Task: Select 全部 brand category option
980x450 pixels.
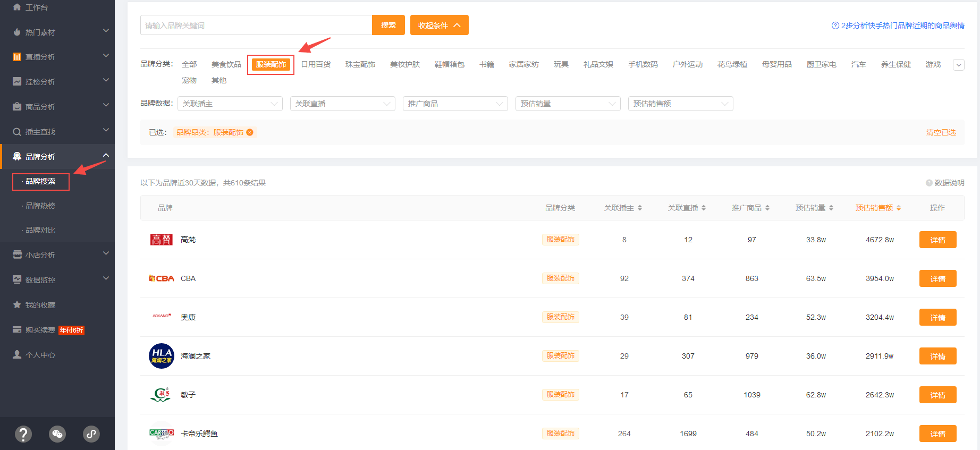Action: [189, 64]
